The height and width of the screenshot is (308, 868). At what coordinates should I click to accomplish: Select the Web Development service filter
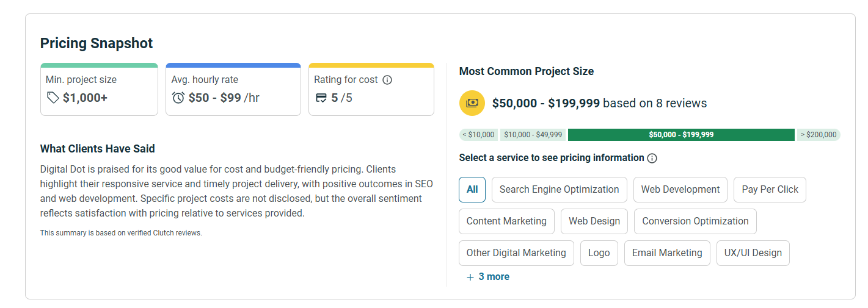[x=680, y=190]
